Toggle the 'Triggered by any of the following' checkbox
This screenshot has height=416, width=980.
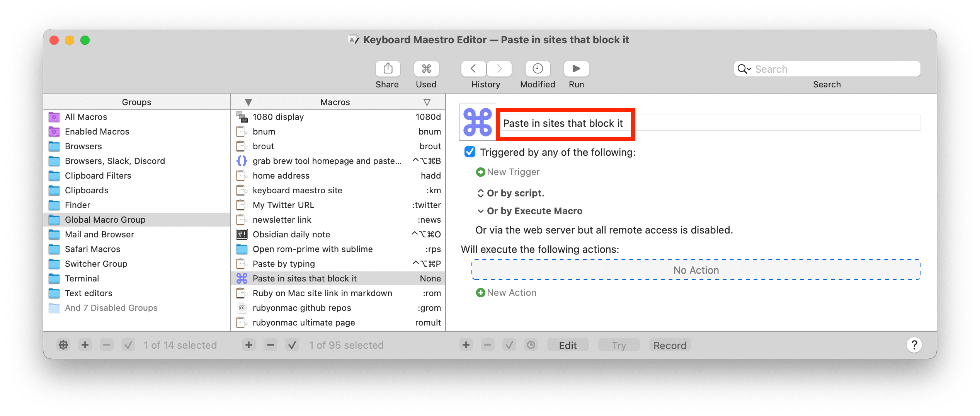(x=470, y=152)
